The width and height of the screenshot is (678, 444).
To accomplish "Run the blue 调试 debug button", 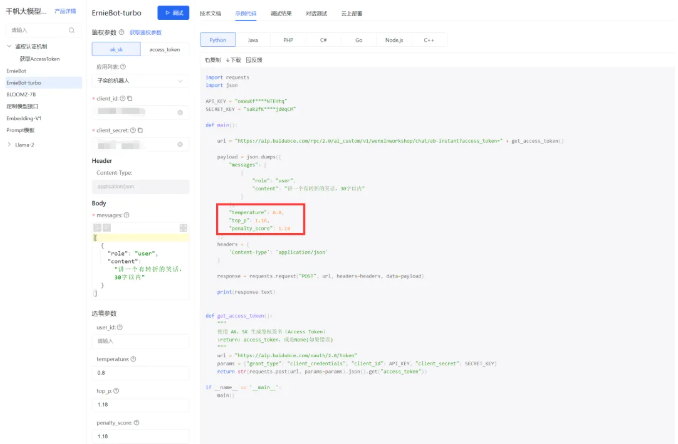I will click(x=173, y=13).
